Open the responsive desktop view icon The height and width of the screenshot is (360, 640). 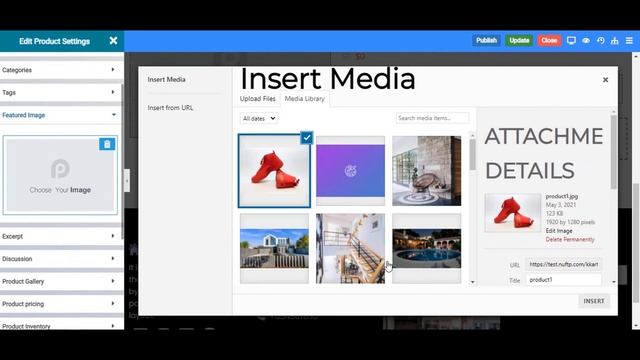click(571, 40)
